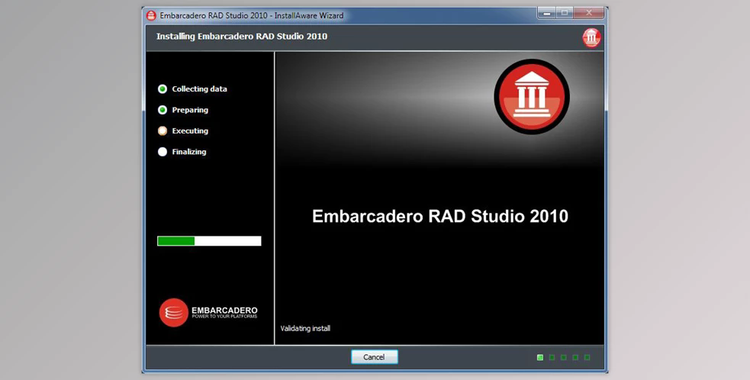Click the "Executing" label
This screenshot has height=380, width=750.
pyautogui.click(x=190, y=131)
